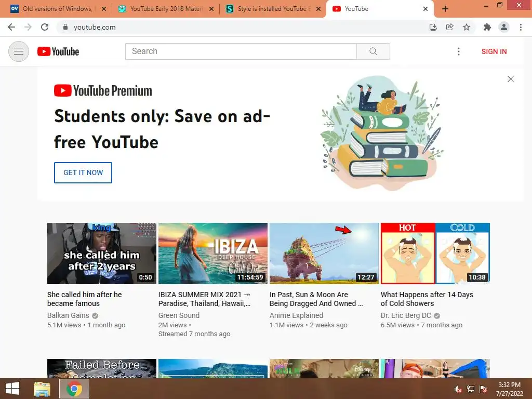Image resolution: width=532 pixels, height=399 pixels.
Task: Open the YouTube hamburger guide menu
Action: (x=19, y=51)
